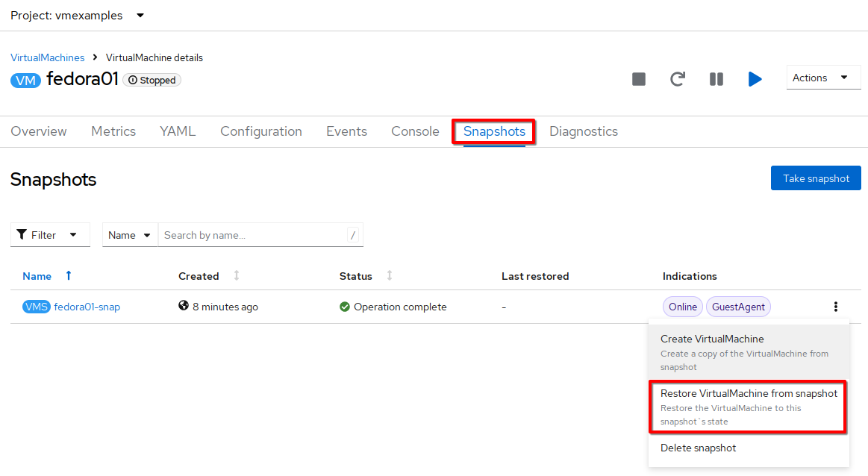The width and height of the screenshot is (868, 476).
Task: Click the blue VM badge by fedora01
Action: pos(25,81)
